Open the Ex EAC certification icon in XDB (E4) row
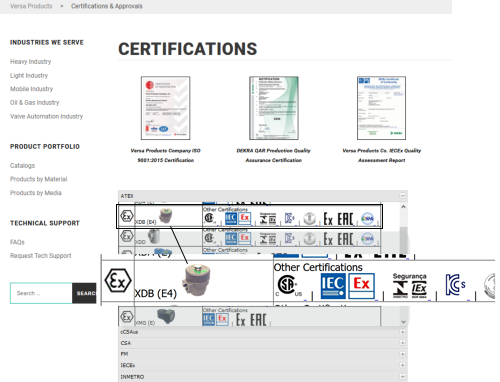The height and width of the screenshot is (382, 500). pos(338,219)
